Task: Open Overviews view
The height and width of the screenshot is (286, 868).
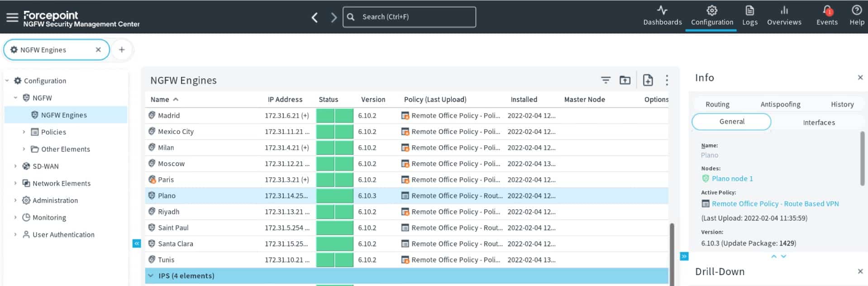Action: [x=784, y=16]
